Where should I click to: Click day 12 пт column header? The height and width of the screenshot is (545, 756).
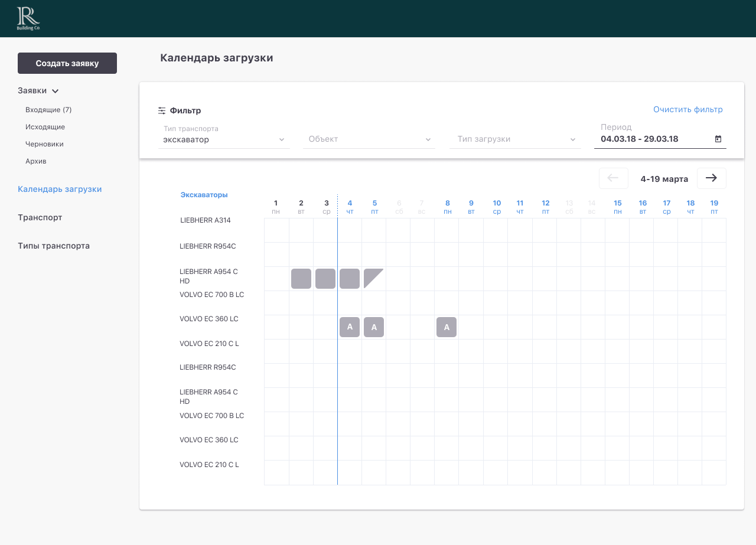click(x=546, y=207)
